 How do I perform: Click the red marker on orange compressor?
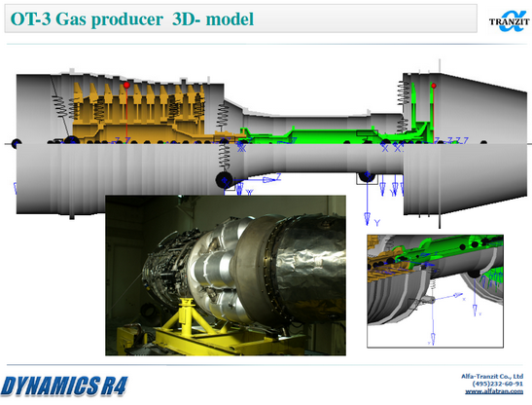point(126,85)
